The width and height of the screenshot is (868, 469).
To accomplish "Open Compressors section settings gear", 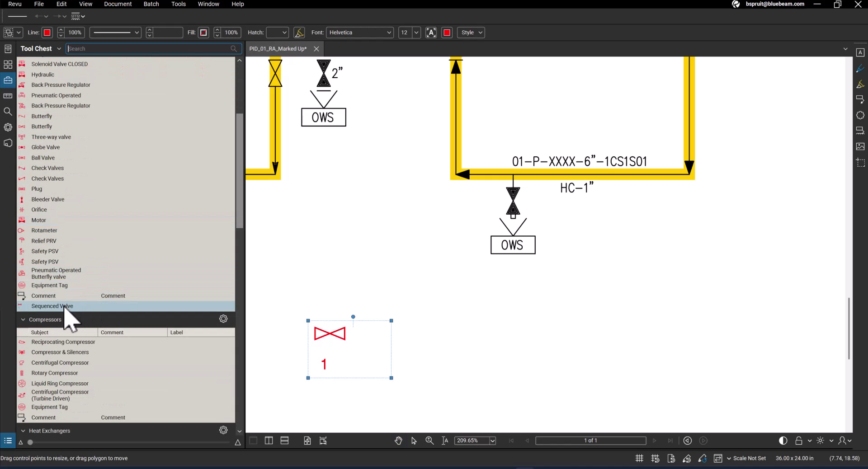I will [x=223, y=319].
